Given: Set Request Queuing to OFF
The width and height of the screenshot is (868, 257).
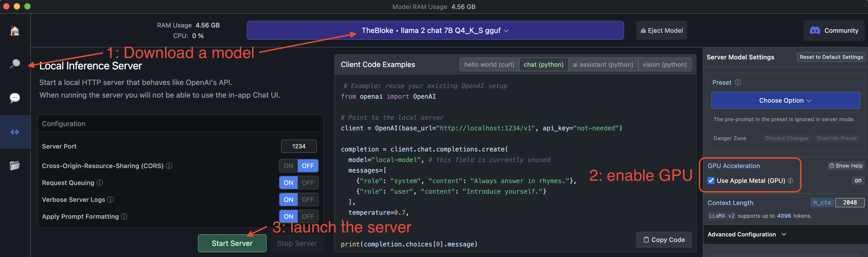Looking at the screenshot, I should coord(308,183).
